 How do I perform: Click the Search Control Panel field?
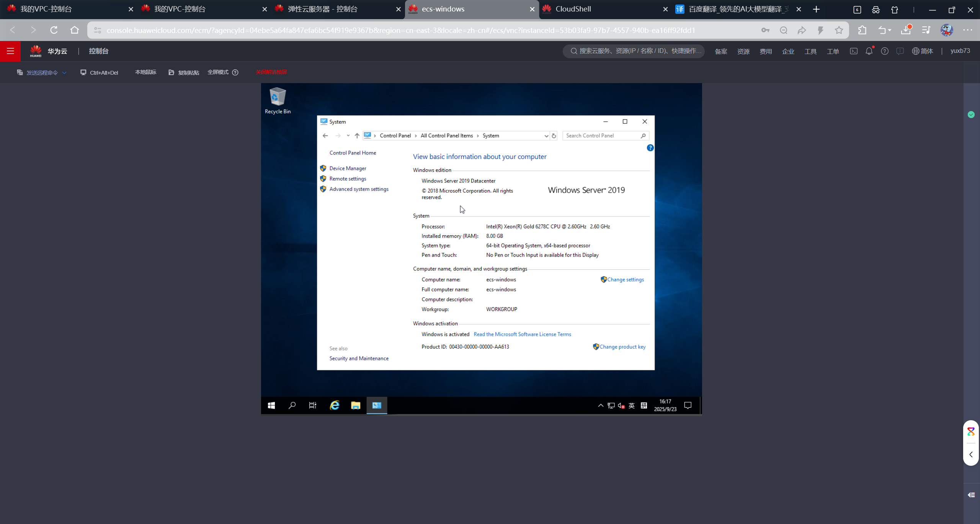(601, 136)
